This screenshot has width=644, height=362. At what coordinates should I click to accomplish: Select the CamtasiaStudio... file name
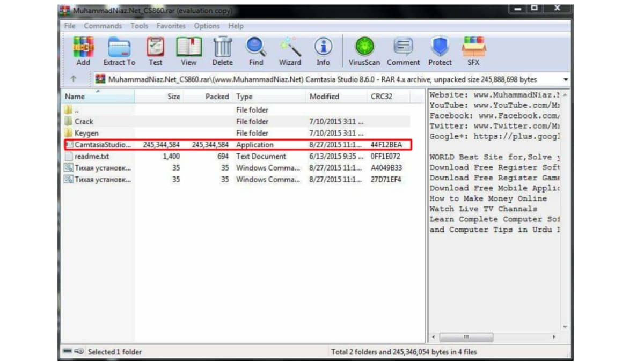(103, 145)
